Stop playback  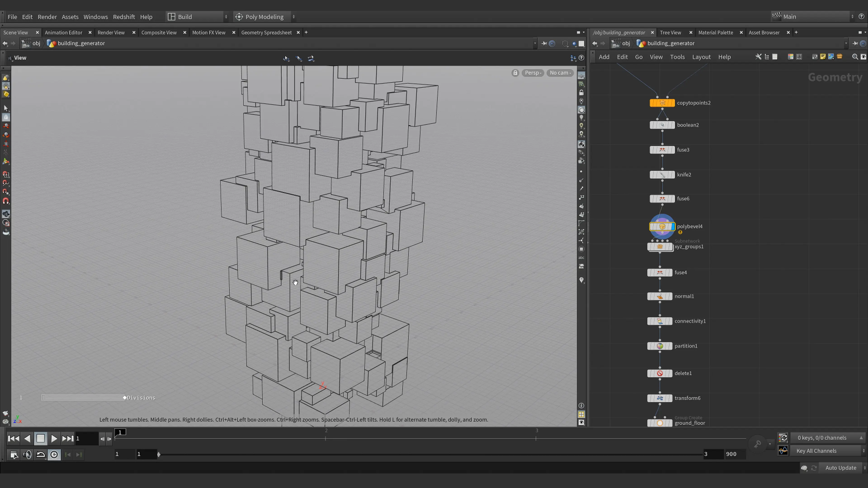(x=40, y=439)
